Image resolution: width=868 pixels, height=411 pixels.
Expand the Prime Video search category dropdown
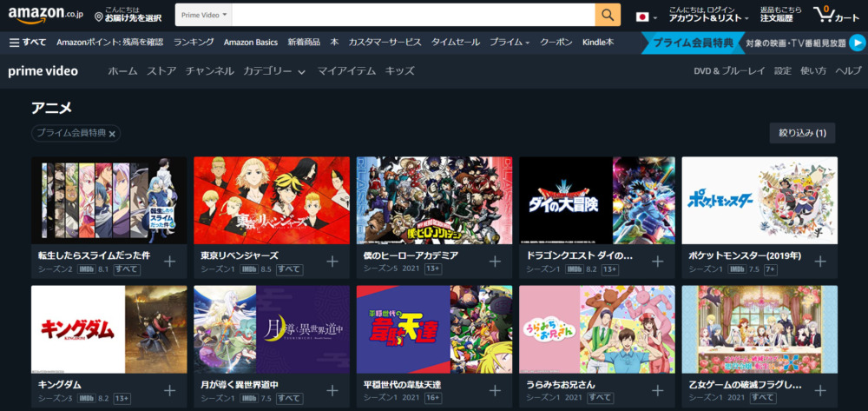click(x=204, y=15)
